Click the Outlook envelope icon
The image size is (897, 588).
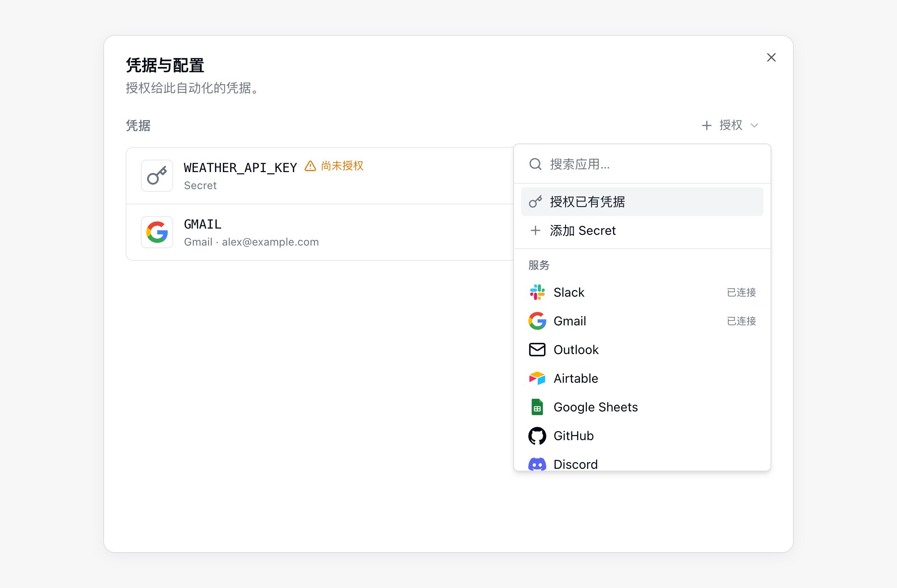pos(537,350)
